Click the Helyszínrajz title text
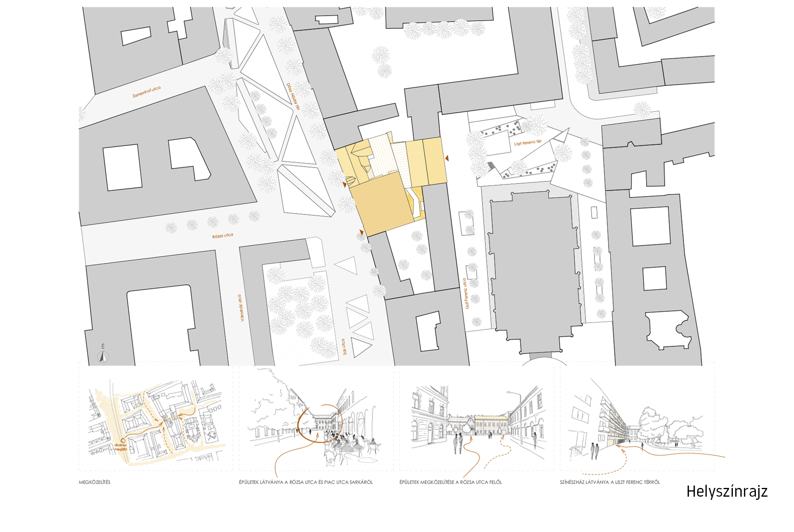This screenshot has width=794, height=532. (727, 492)
